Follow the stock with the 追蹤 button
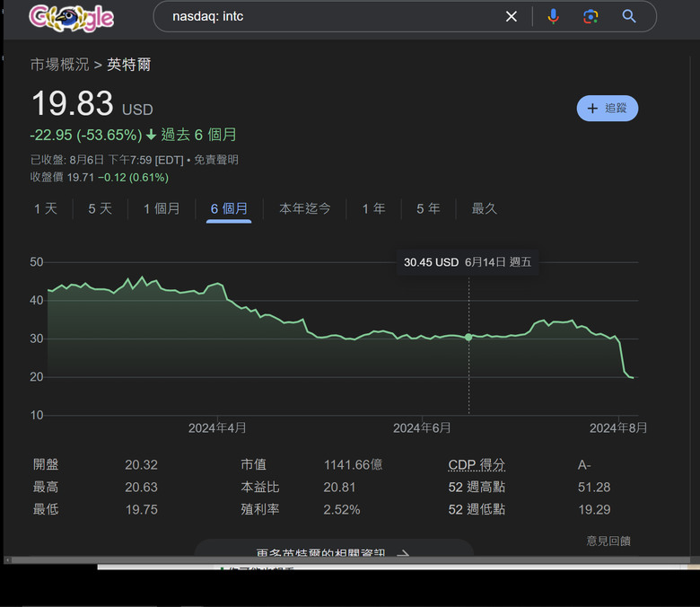Screen dimensions: 700x607 coord(608,108)
